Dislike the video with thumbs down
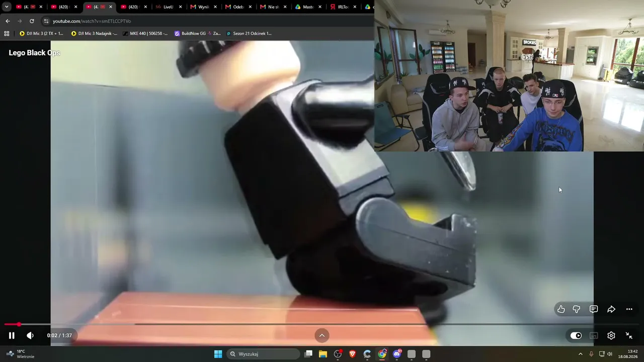Viewport: 644px width, 362px height. coord(577,309)
